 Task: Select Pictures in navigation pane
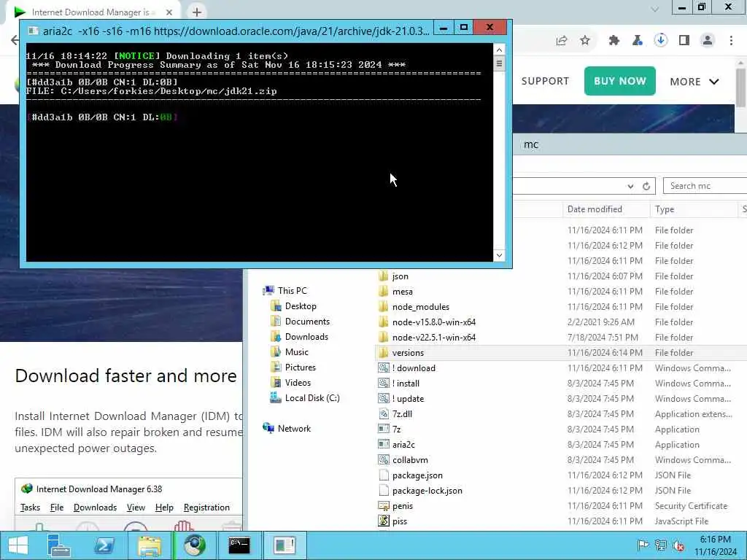pos(300,367)
